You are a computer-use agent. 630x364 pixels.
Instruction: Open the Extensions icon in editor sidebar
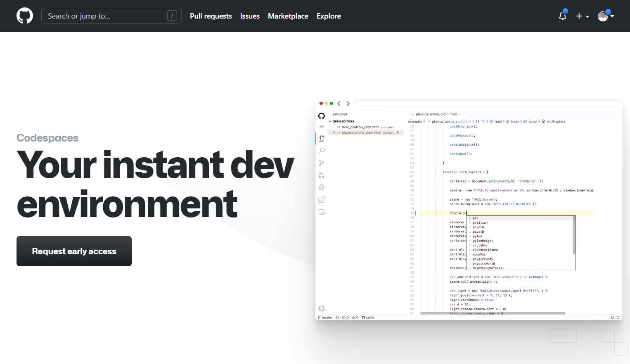pos(322,200)
